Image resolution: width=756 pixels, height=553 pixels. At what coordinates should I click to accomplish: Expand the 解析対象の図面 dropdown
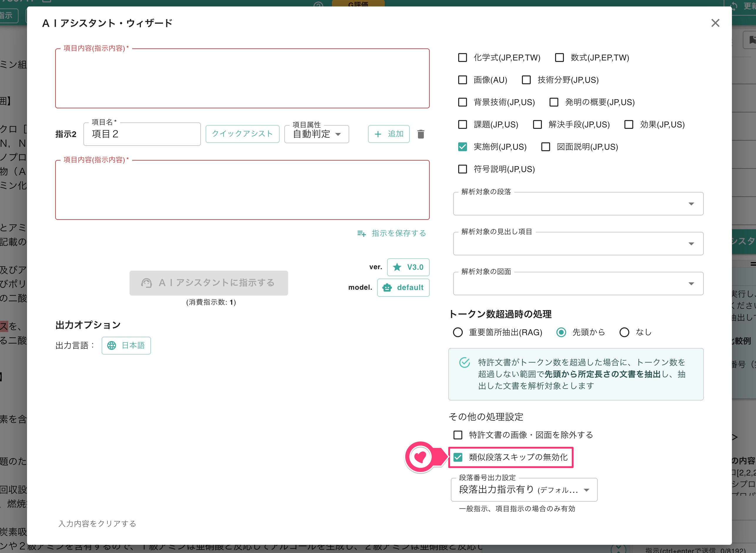click(692, 283)
